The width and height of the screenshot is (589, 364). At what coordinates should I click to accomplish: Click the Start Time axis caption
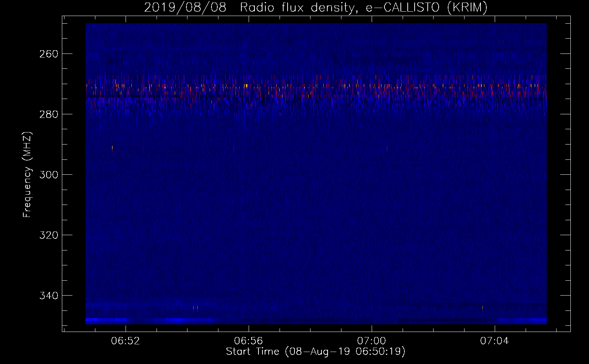[316, 352]
